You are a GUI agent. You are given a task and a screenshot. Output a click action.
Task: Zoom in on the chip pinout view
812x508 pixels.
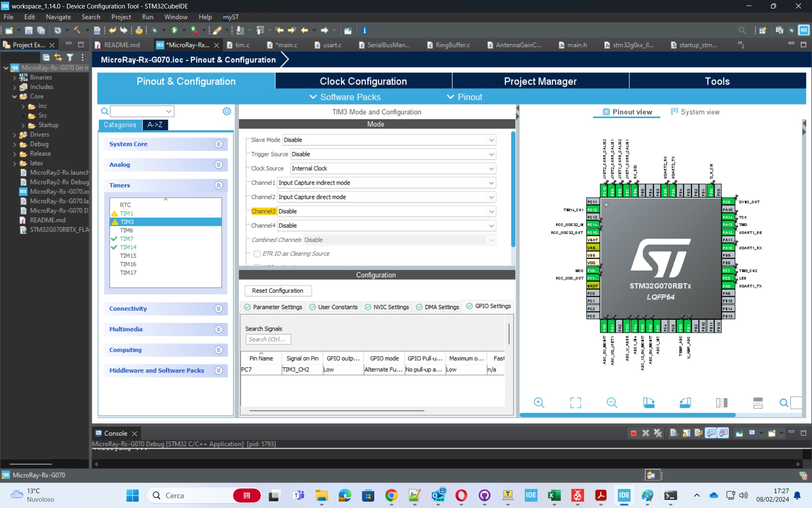[539, 403]
